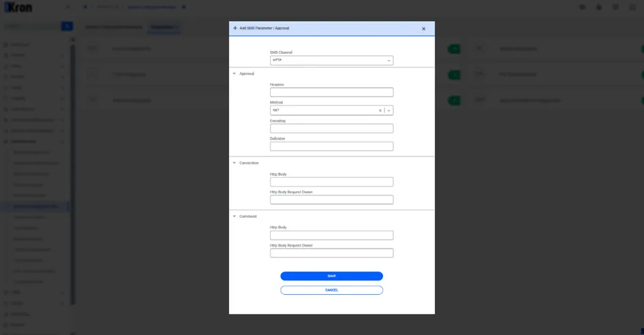The width and height of the screenshot is (644, 335).
Task: Click the Kron logo in the background page
Action: point(18,7)
